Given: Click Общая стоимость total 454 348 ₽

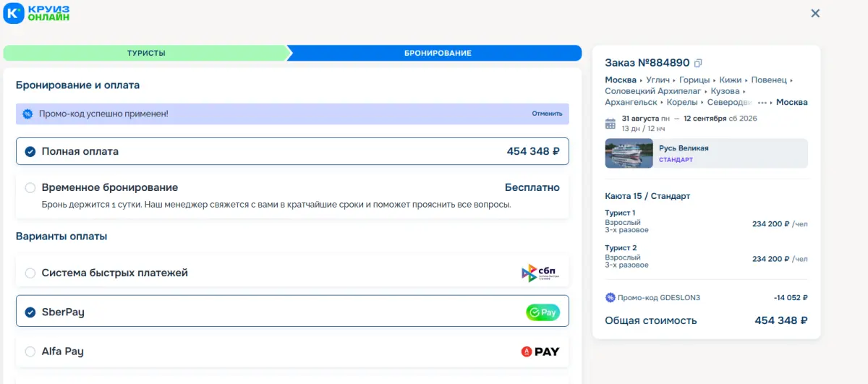Looking at the screenshot, I should coord(781,320).
